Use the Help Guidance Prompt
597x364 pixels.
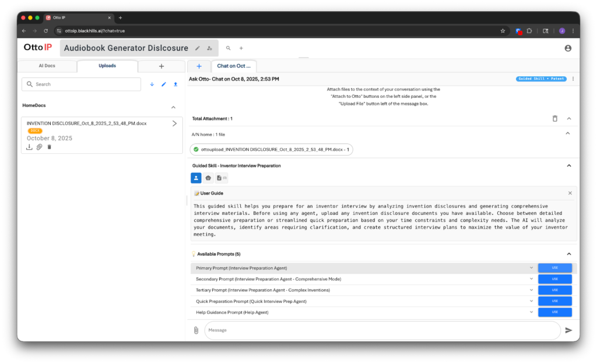[x=554, y=312]
